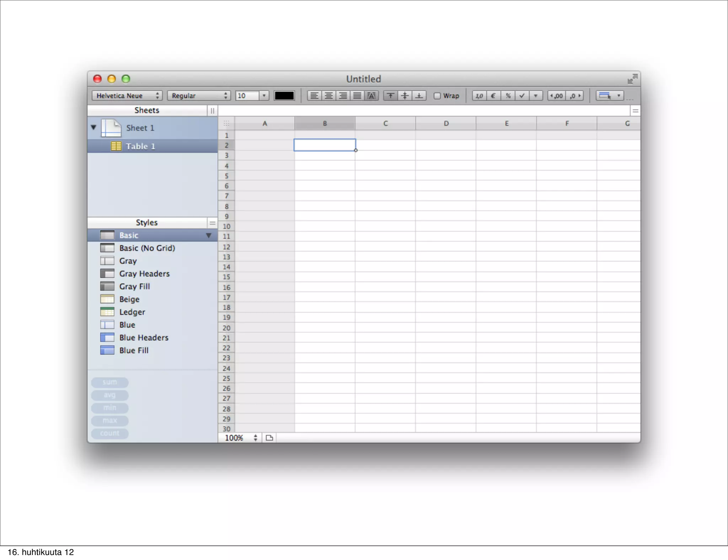Apply checkbox cell format
This screenshot has height=560, width=728.
coord(522,96)
